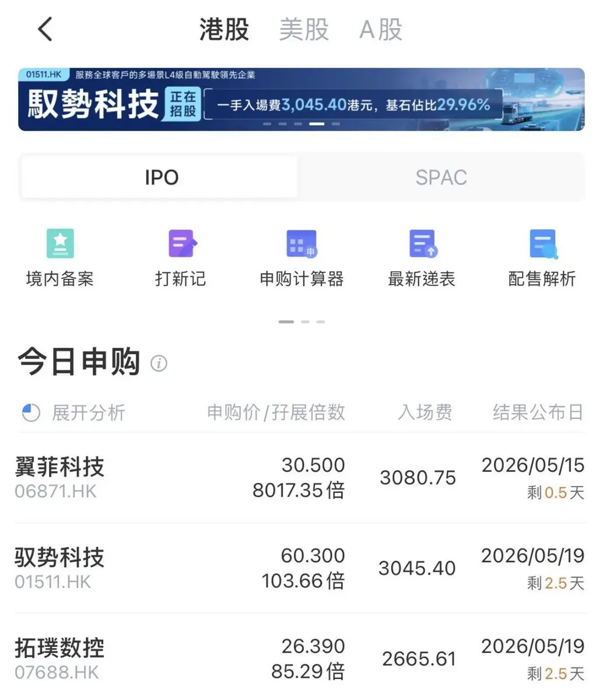The height and width of the screenshot is (700, 603).
Task: Tap 驭势科技 result date 2026/05/19
Action: click(x=532, y=555)
